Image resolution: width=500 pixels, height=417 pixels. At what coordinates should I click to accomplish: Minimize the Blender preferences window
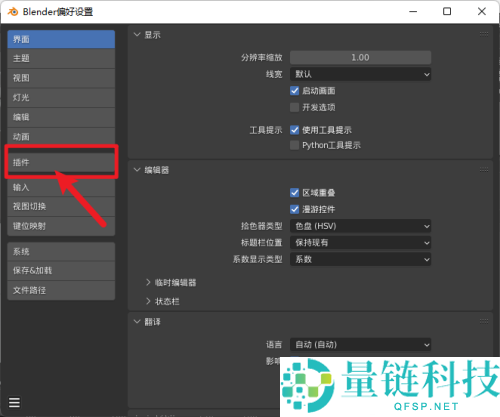click(413, 12)
